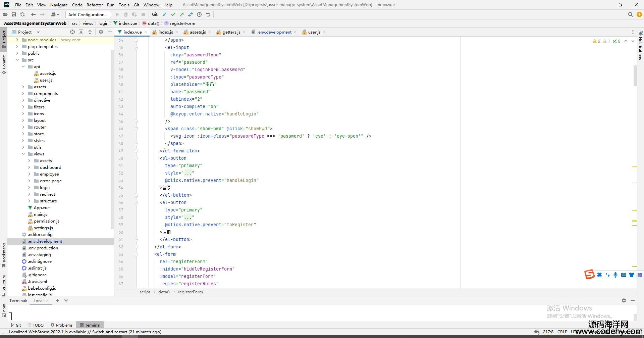Open the Terminal panel settings gear
This screenshot has width=644, height=338.
(x=624, y=300)
